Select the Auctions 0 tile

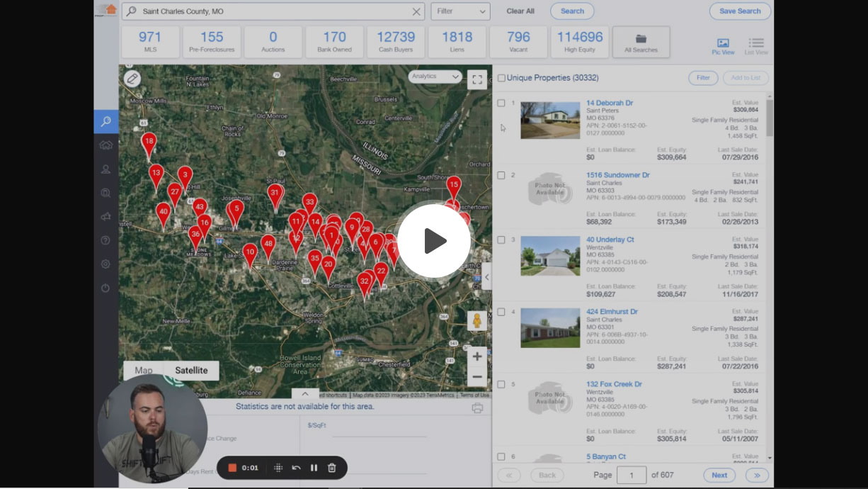tap(273, 42)
